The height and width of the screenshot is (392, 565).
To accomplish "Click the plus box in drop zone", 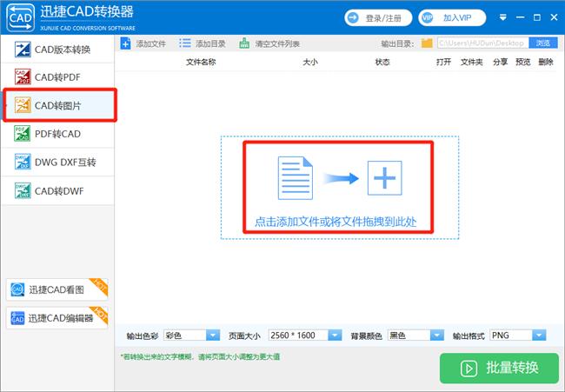I will (x=384, y=178).
